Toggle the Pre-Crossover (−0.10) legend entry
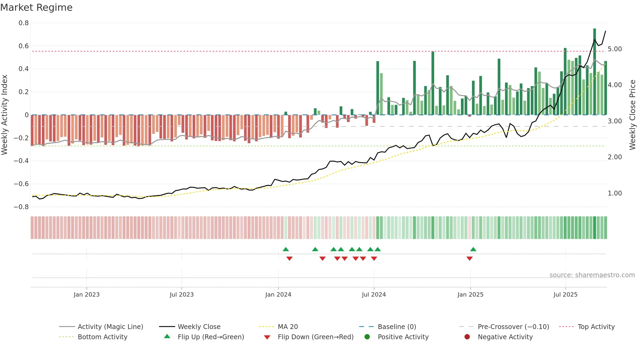The width and height of the screenshot is (644, 362). 504,327
